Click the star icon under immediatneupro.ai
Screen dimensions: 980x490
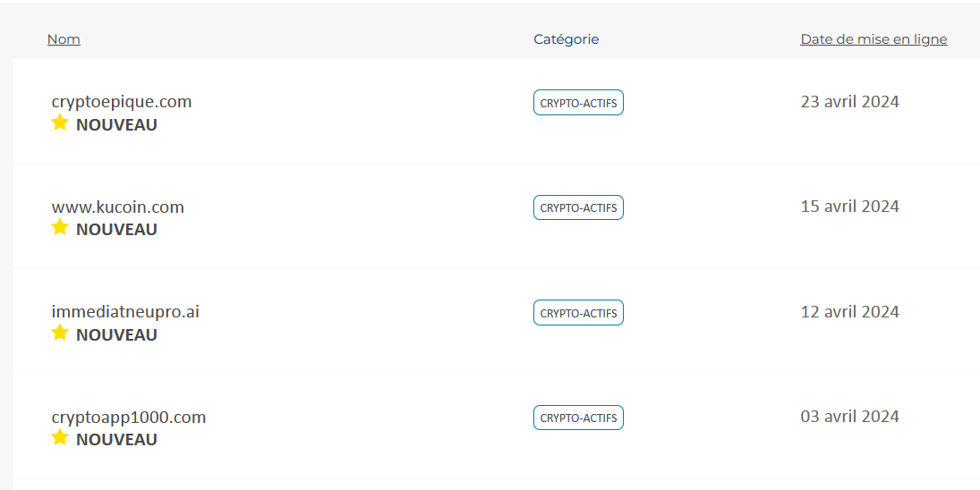click(60, 333)
